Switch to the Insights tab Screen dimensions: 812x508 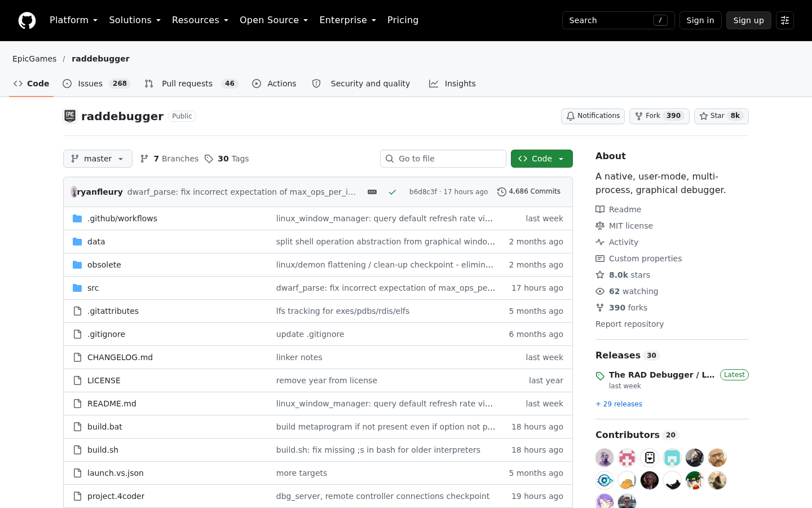tap(452, 84)
